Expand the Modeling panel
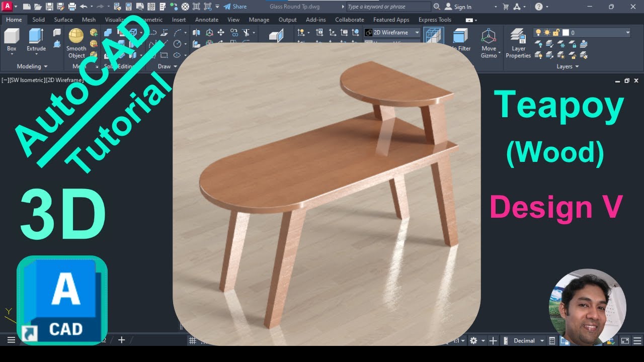This screenshot has height=362, width=644. [32, 66]
